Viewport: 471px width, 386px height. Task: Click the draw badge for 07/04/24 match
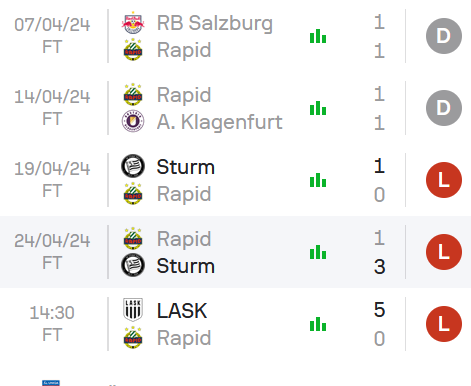[x=444, y=36]
